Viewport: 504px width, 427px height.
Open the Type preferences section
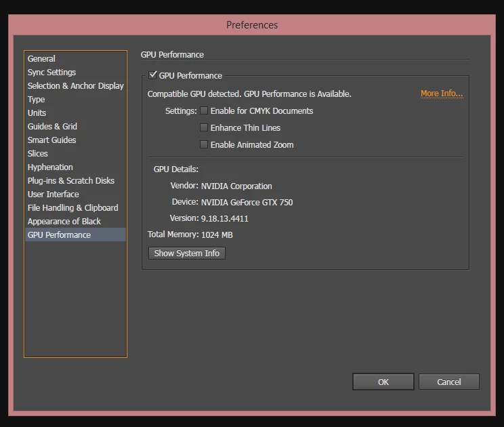pyautogui.click(x=75, y=100)
